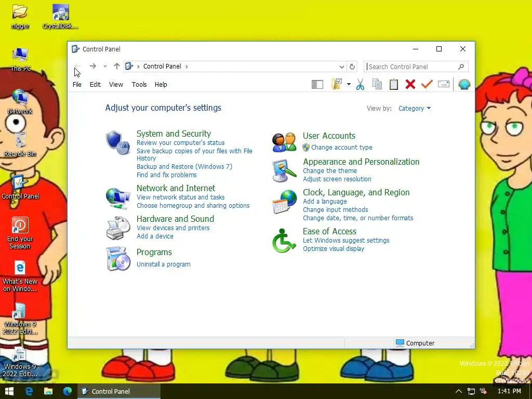
Task: Open the Windows Start button
Action: (9, 391)
